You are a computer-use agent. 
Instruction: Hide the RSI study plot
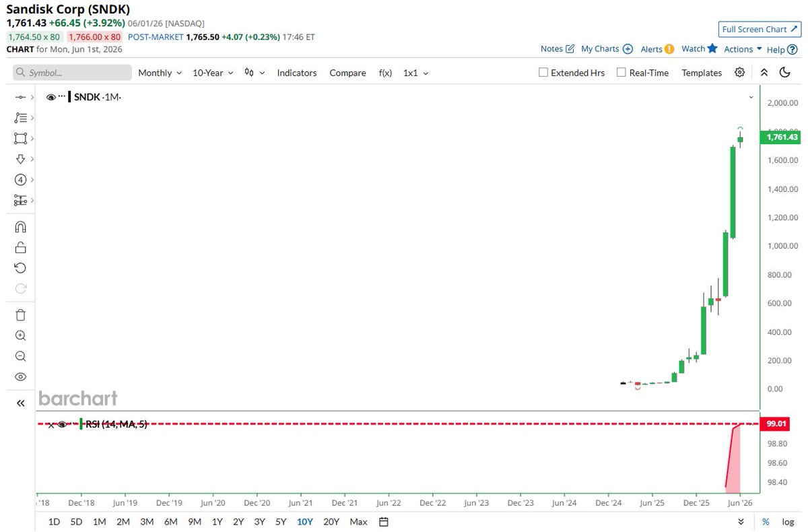[x=63, y=424]
